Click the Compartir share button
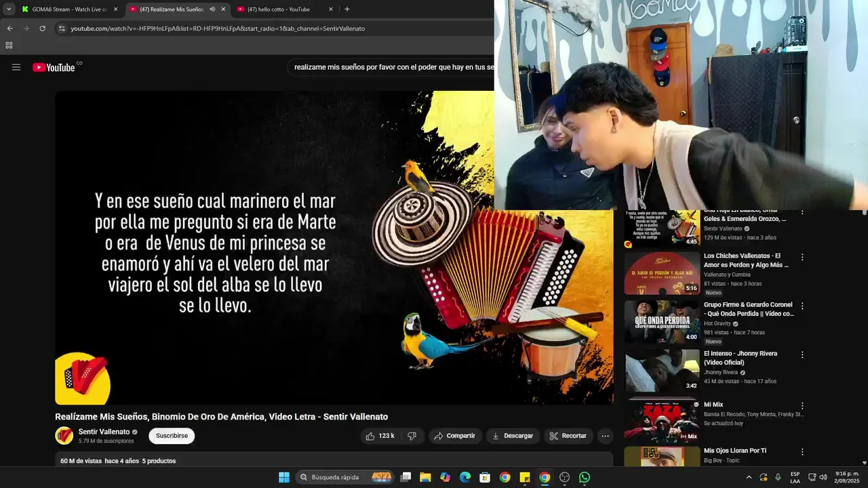The image size is (868, 488). (x=455, y=436)
